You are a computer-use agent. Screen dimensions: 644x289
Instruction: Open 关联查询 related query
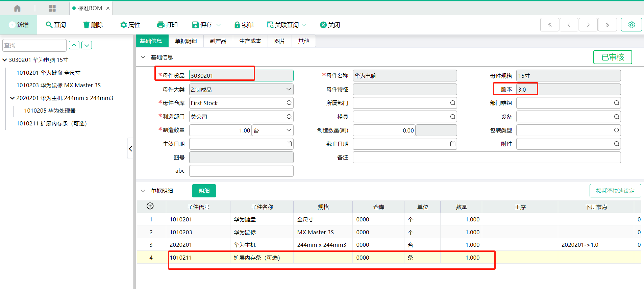(283, 25)
